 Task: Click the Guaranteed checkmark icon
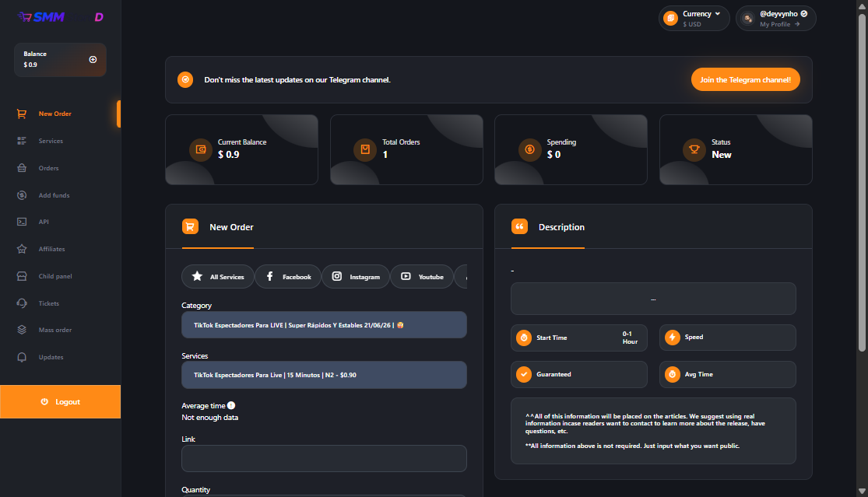(524, 374)
